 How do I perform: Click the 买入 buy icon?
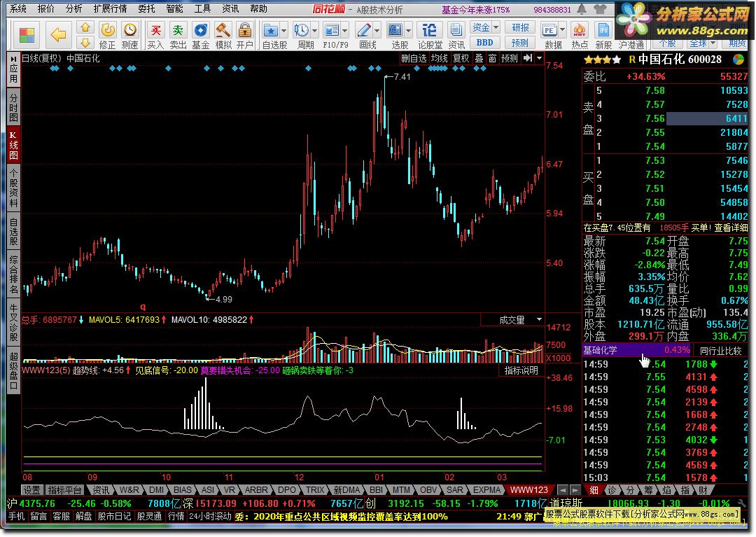[x=155, y=31]
